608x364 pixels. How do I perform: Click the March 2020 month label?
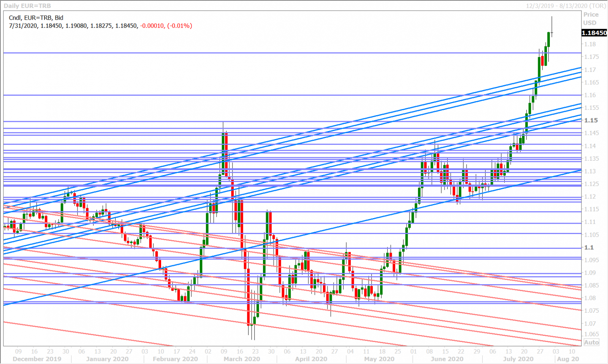point(242,359)
